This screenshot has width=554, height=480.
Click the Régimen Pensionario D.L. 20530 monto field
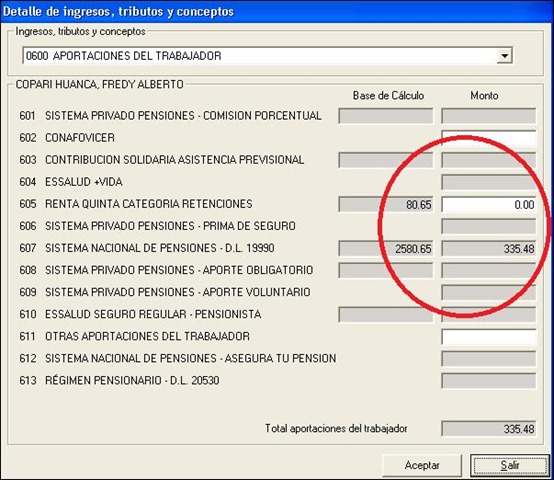point(489,381)
